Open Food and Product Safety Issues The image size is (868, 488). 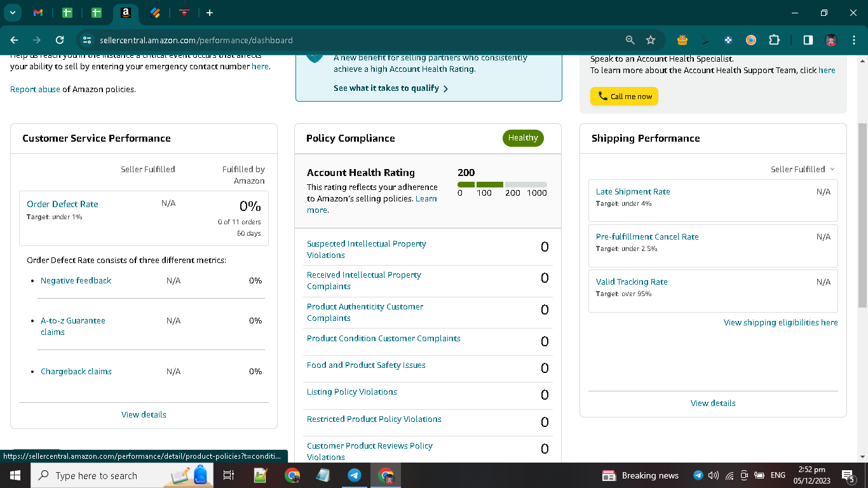(x=366, y=365)
